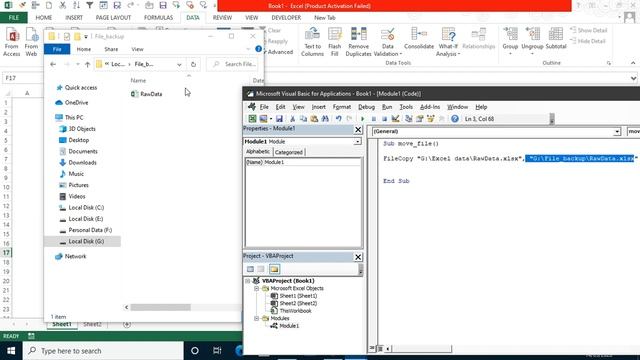Image resolution: width=640 pixels, height=360 pixels.
Task: Run the macro with green play icon
Action: [362, 119]
